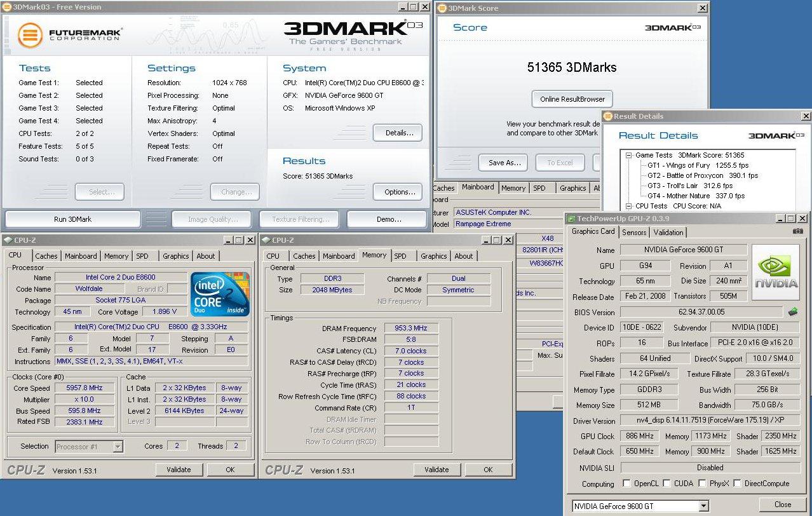Click the CAS# Latency 7.0 clocks value
Image resolution: width=812 pixels, height=516 pixels.
click(x=411, y=351)
